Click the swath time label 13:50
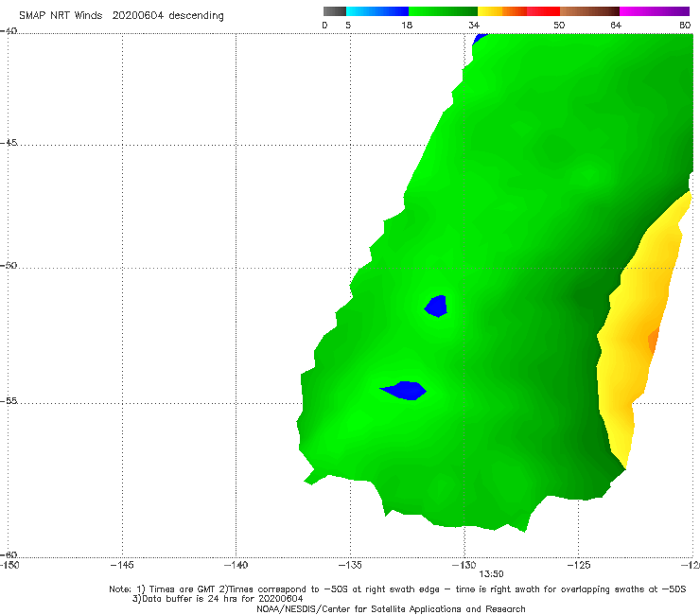 click(491, 574)
